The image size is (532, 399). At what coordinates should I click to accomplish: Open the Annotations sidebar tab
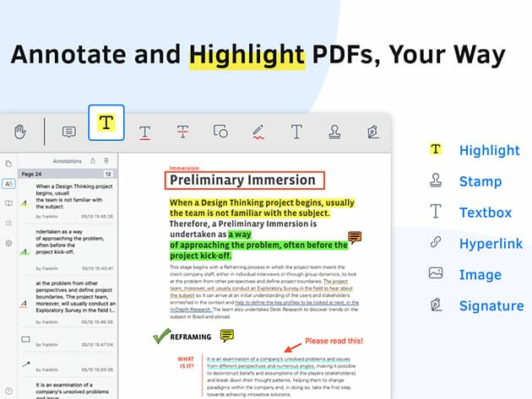tap(8, 183)
